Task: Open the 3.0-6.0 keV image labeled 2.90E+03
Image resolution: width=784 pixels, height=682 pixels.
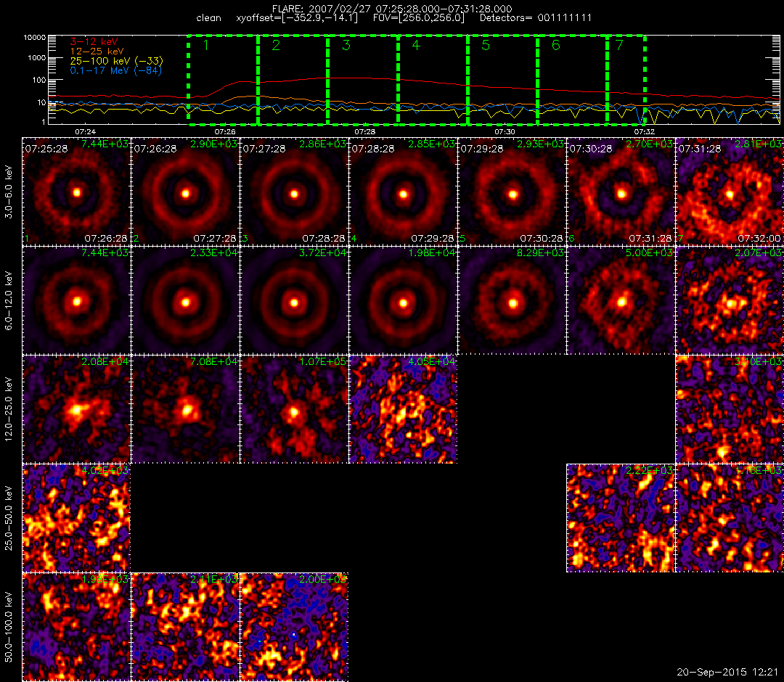Action: [x=186, y=192]
